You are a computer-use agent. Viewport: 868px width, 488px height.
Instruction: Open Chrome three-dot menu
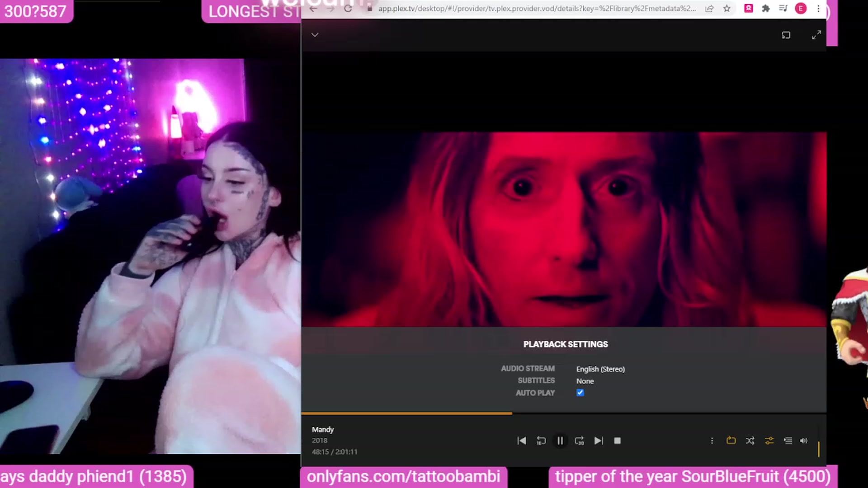(818, 8)
